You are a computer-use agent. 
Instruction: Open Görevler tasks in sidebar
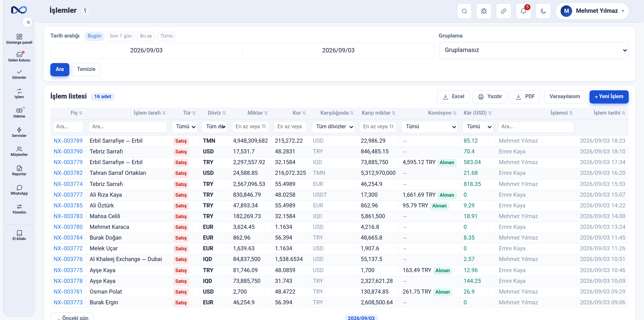pos(19,74)
